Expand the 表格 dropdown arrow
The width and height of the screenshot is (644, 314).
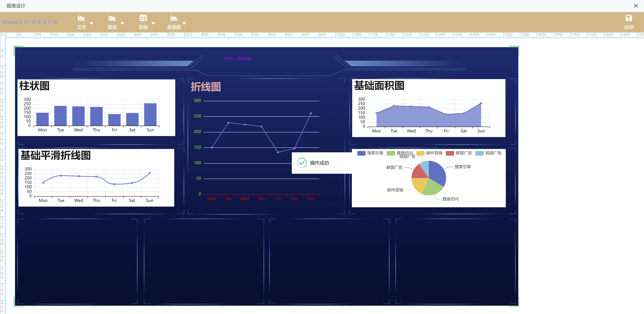click(153, 23)
